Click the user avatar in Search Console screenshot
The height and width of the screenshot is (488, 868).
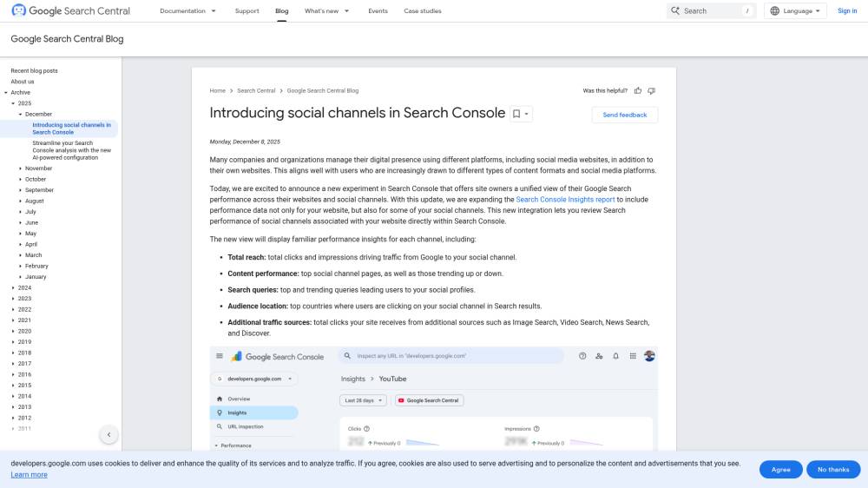(649, 356)
